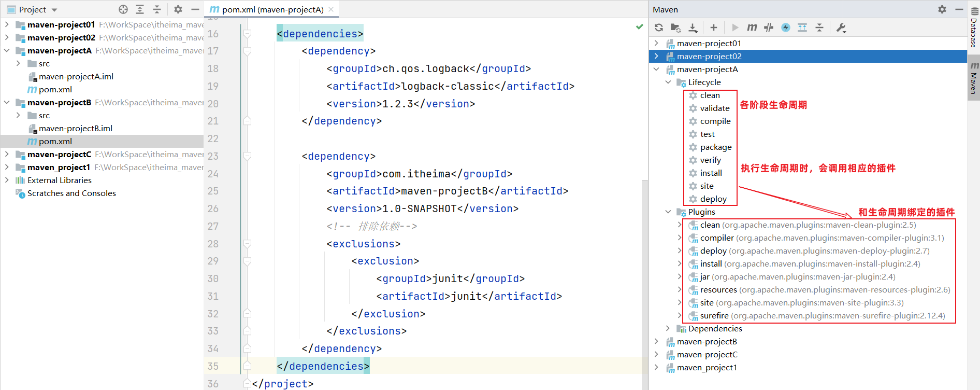Collapse Lifecycle node in Maven panel
980x390 pixels.
pos(668,82)
